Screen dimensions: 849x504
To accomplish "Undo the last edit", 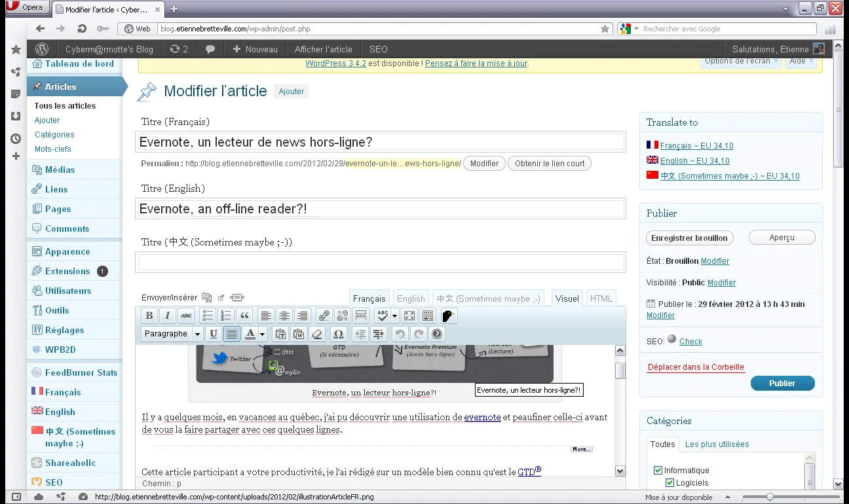I will (400, 334).
